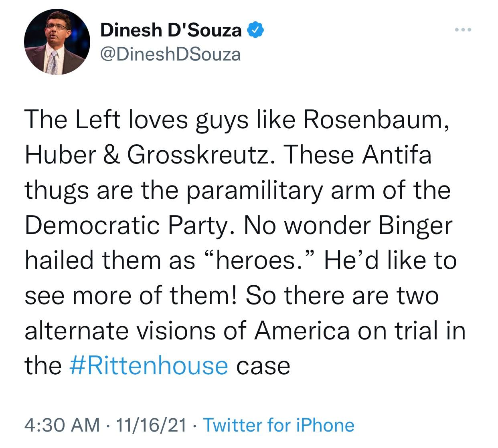Open the Twitter for iPhone source link

[x=279, y=425]
